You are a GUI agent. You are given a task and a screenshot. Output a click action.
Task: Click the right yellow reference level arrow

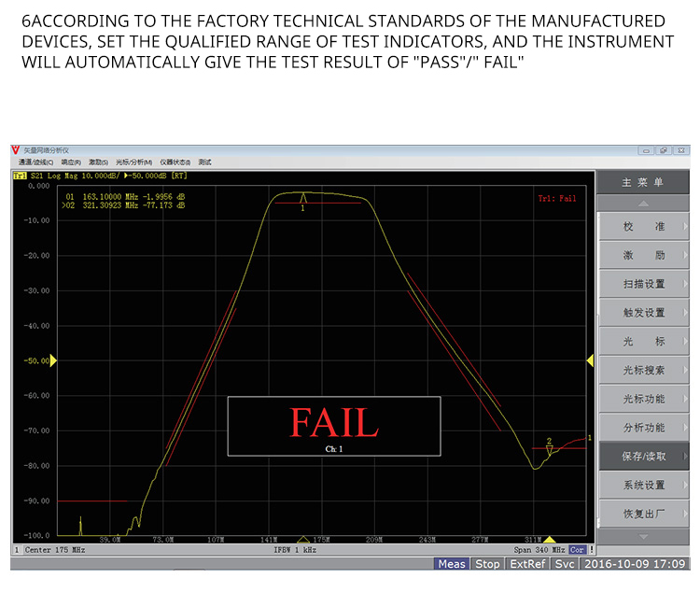pyautogui.click(x=590, y=360)
